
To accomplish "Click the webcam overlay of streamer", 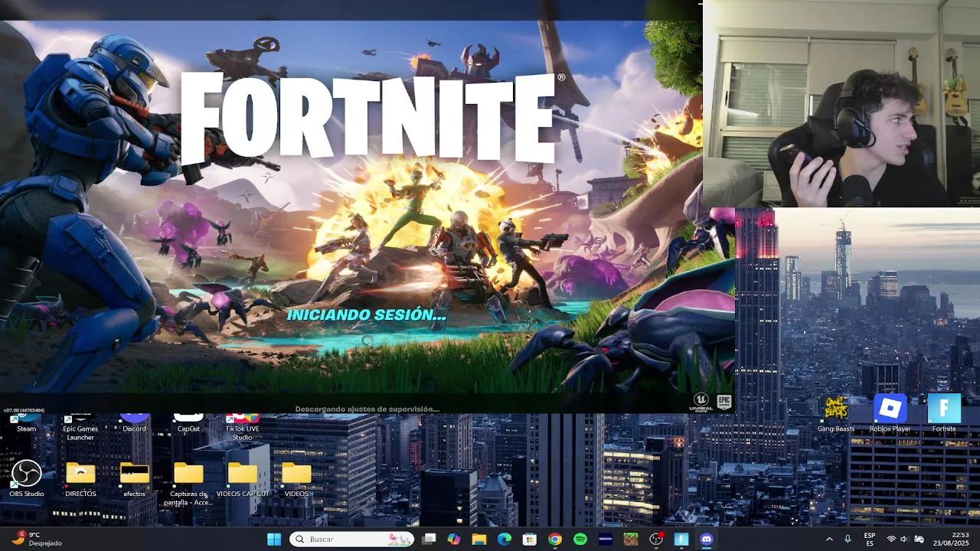I will click(x=841, y=104).
